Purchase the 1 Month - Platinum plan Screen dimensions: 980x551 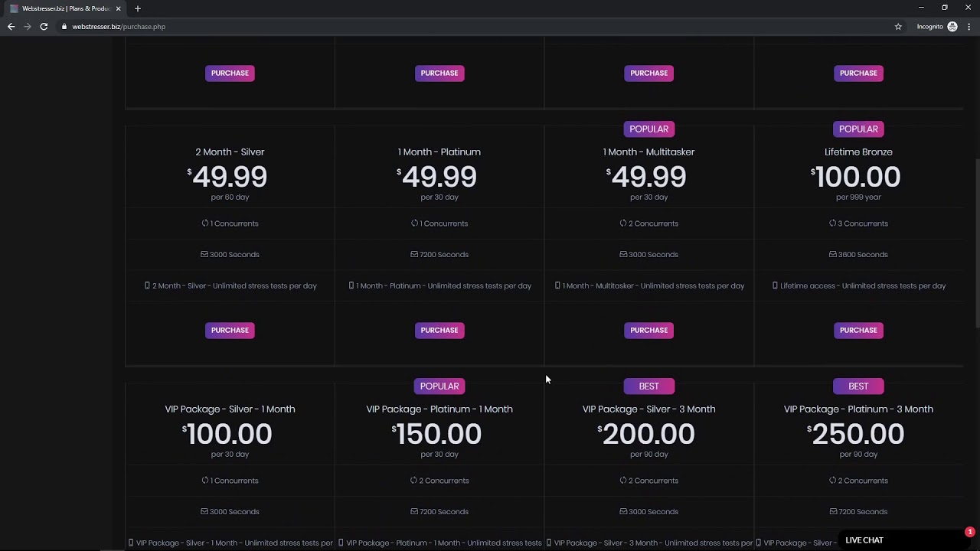439,330
